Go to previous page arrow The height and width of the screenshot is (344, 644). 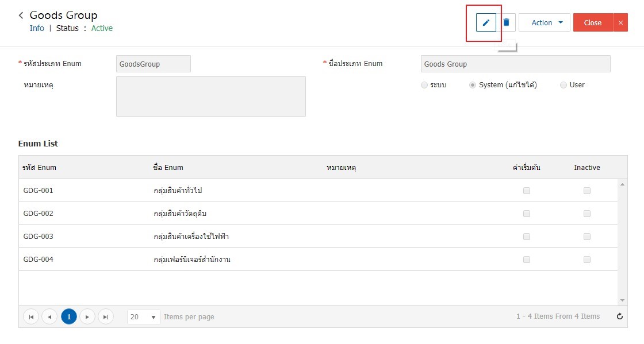[49, 316]
